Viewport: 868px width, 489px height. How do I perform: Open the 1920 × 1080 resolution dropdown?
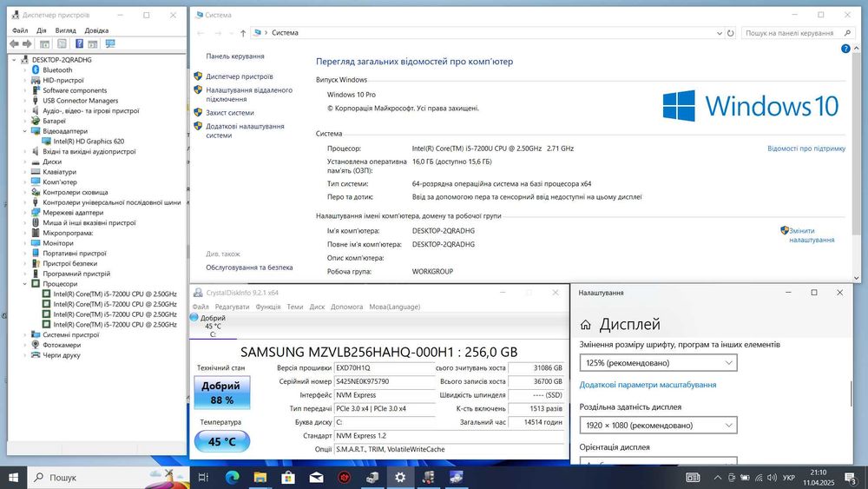(658, 426)
